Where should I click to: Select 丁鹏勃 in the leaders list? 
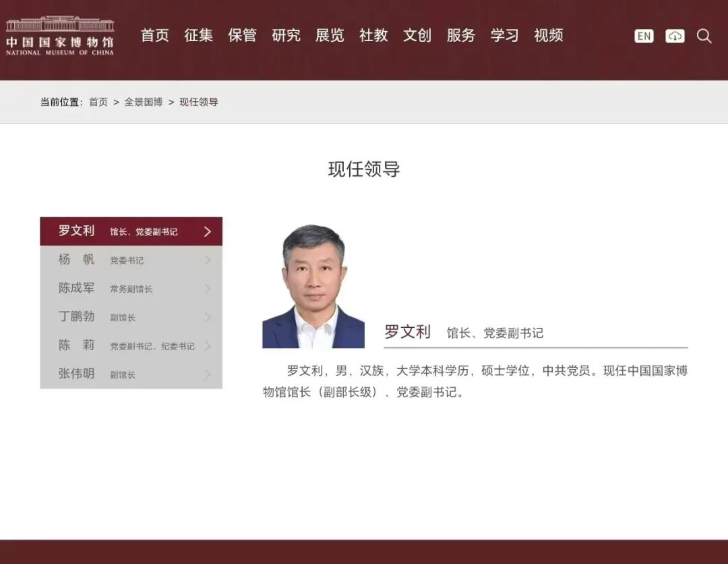pos(77,317)
